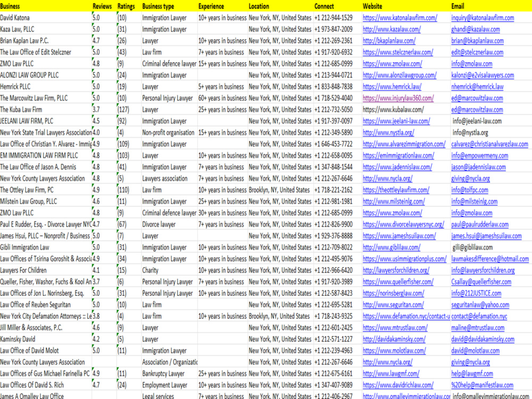
Task: Select the "The Kuba Law Firm" cell
Action: 46,110
